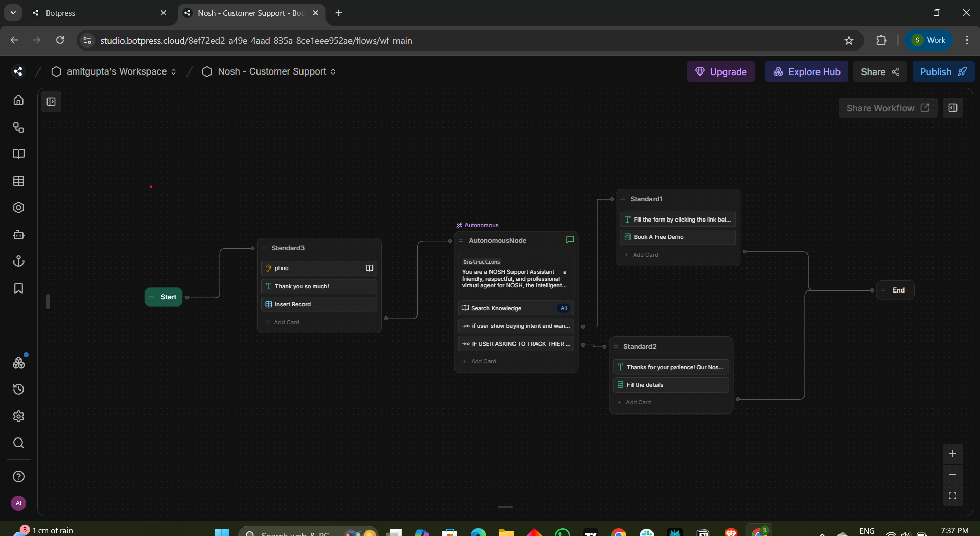Image resolution: width=980 pixels, height=536 pixels.
Task: Fit workflow to screen
Action: [952, 496]
